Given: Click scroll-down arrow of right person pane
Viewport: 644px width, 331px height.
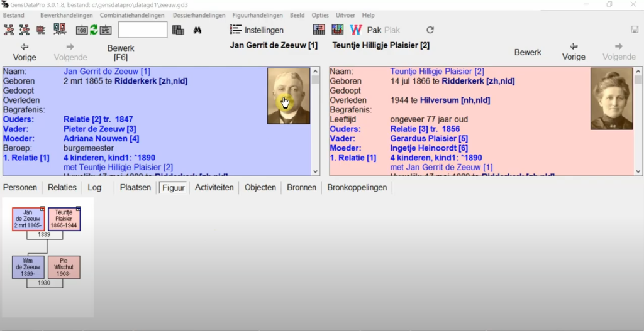Looking at the screenshot, I should 638,171.
